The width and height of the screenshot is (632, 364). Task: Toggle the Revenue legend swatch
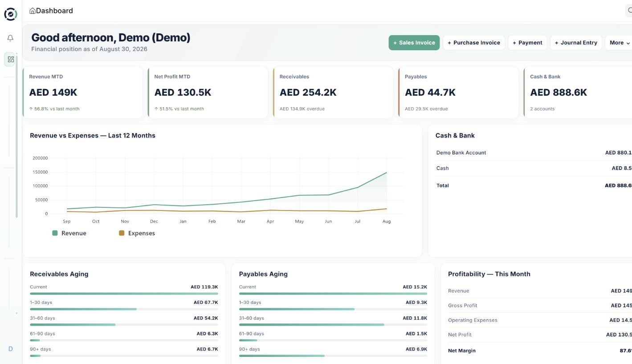click(x=55, y=233)
